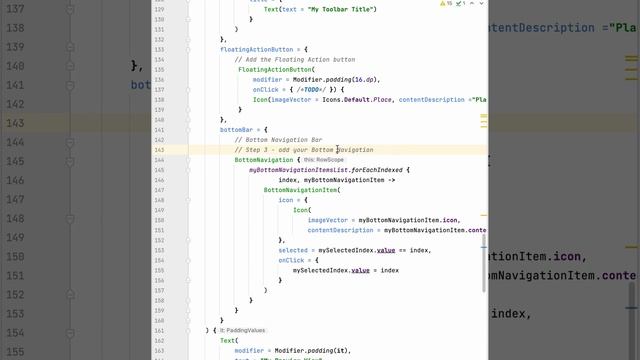Click the yellow warning stripe mark near line 149
Image resolution: width=640 pixels, height=360 pixels.
484,215
